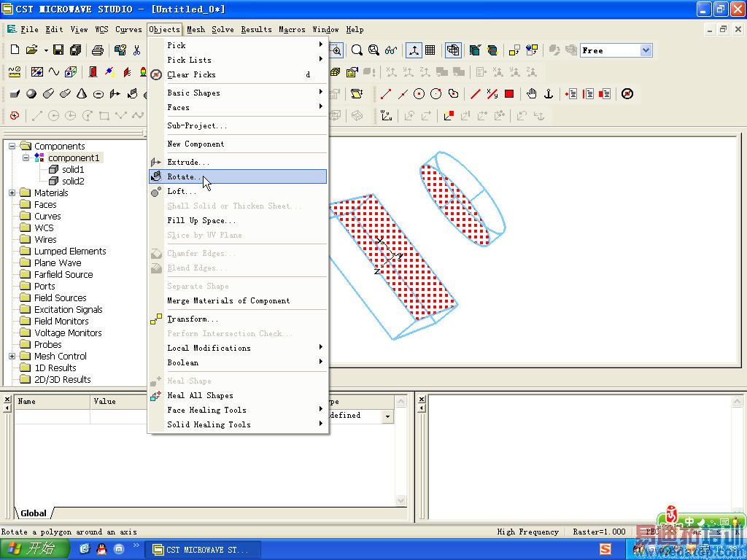
Task: Click the Name column header
Action: click(52, 402)
